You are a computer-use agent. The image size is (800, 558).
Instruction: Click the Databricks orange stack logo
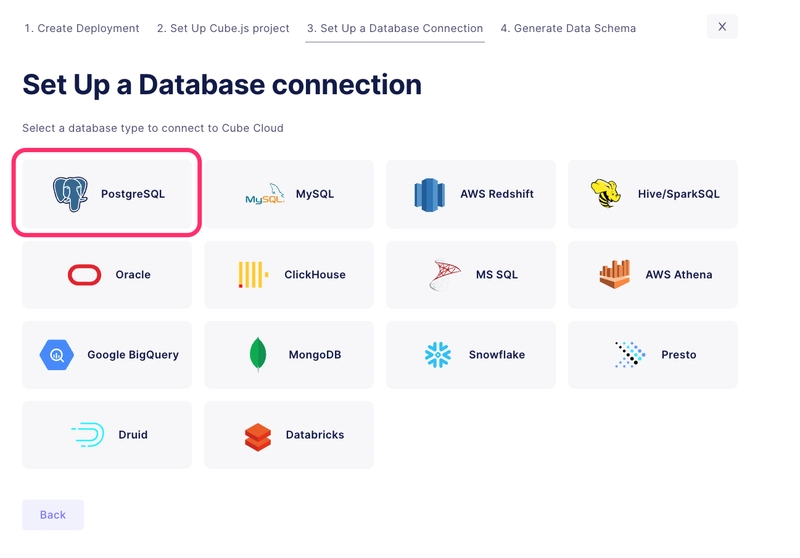258,437
